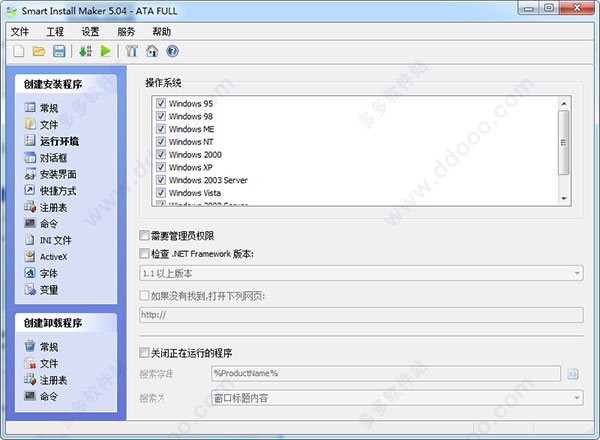The width and height of the screenshot is (600, 440).
Task: Uncheck the Windows XP checkbox
Action: click(161, 167)
